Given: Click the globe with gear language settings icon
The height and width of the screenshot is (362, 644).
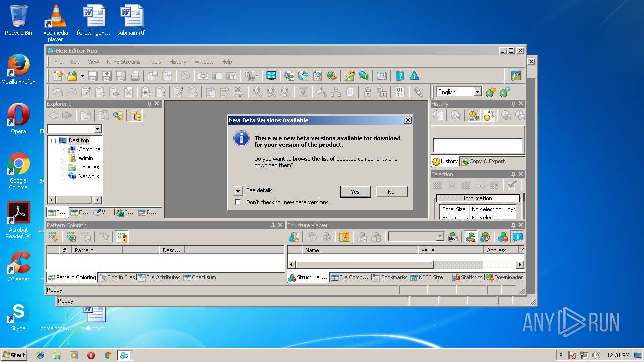Looking at the screenshot, I should (x=505, y=92).
